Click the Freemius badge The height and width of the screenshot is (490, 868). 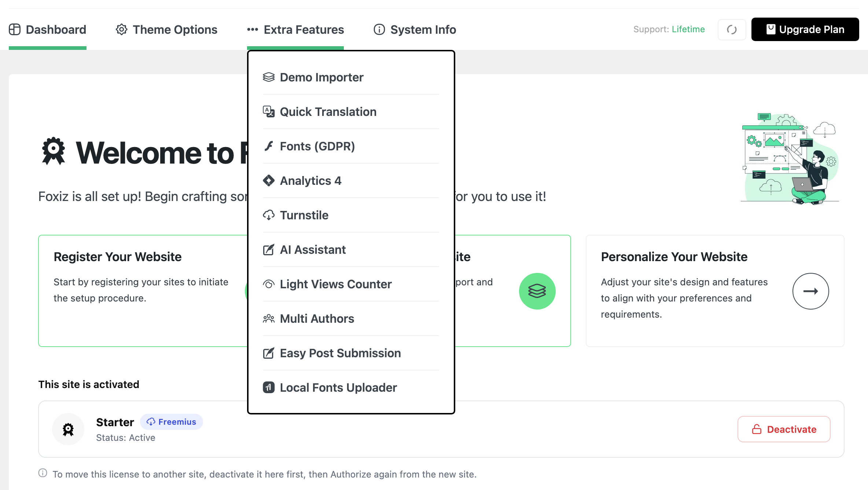pyautogui.click(x=171, y=422)
